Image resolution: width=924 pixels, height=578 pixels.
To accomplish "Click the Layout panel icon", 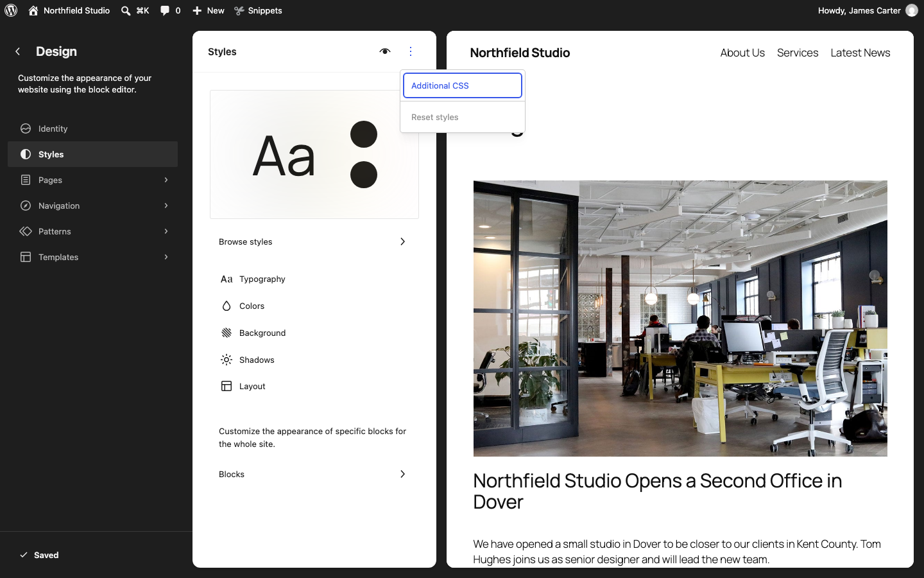I will coord(227,386).
